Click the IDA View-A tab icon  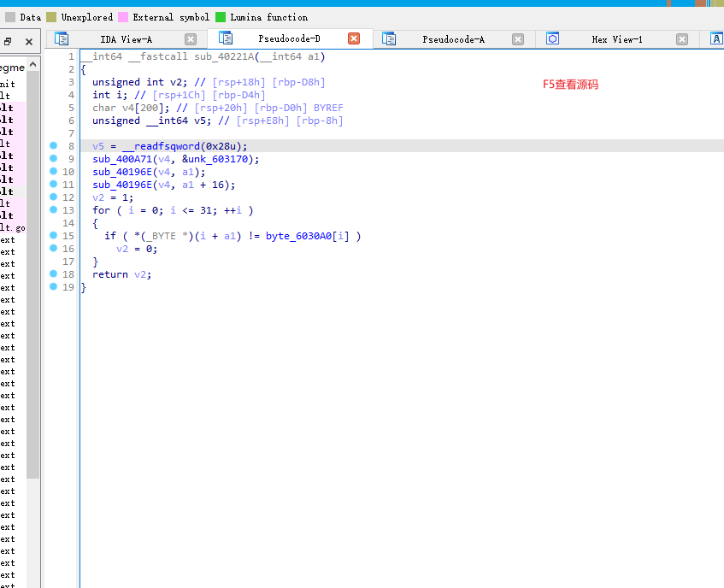(x=62, y=38)
